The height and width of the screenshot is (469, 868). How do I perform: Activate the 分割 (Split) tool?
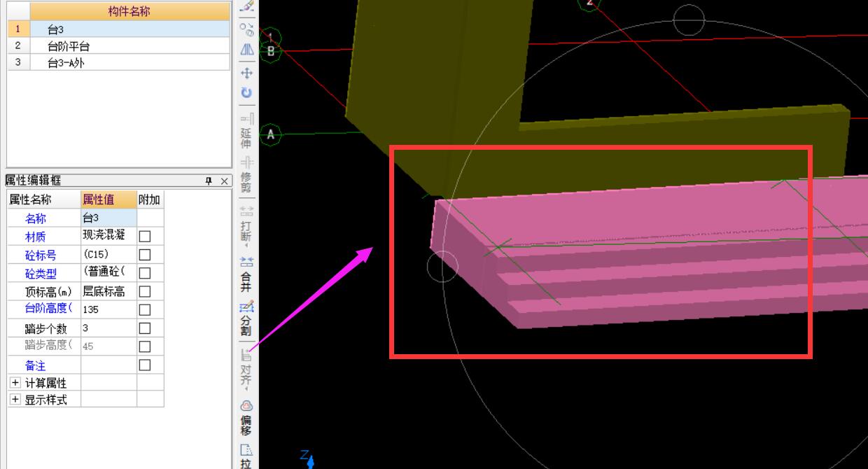point(246,318)
